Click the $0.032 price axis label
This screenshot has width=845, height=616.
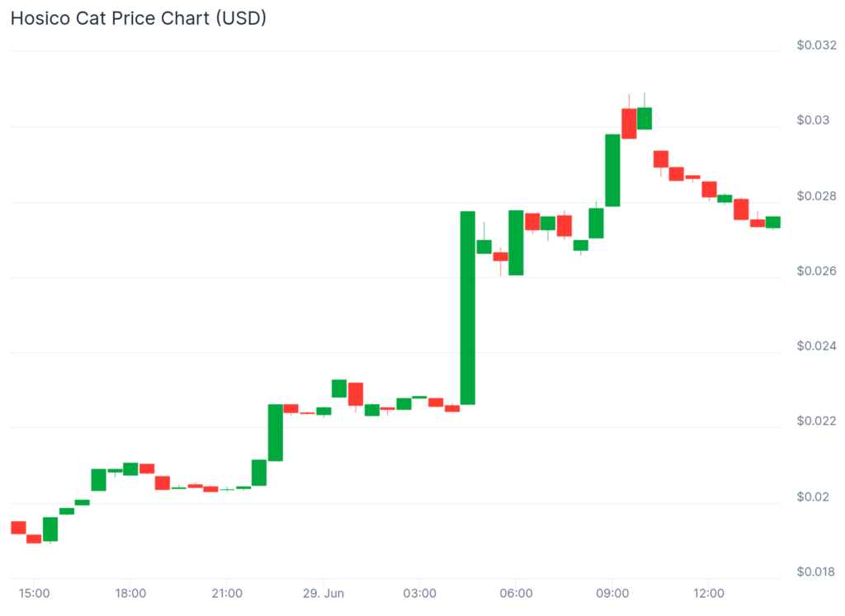816,45
